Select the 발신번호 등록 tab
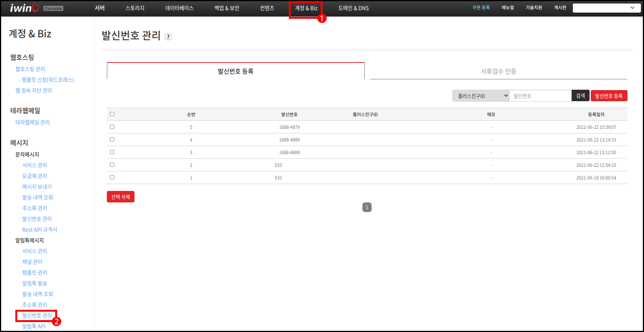This screenshot has width=644, height=332. pyautogui.click(x=236, y=71)
